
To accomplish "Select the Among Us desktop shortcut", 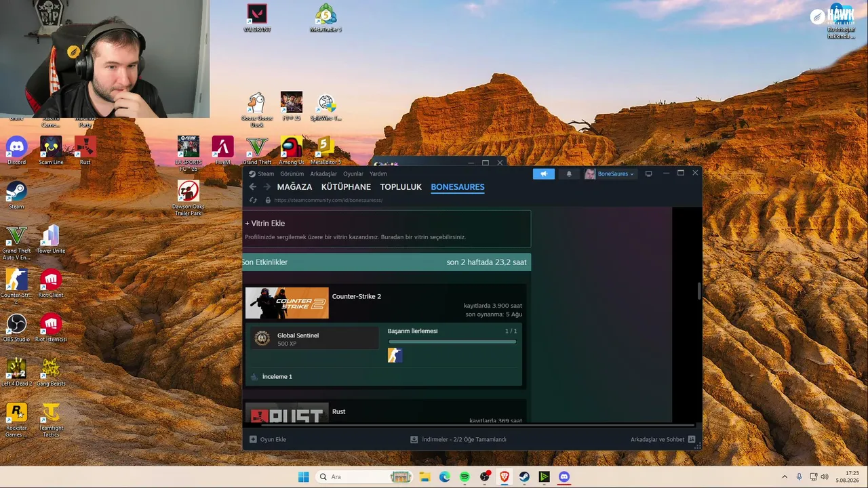I will [292, 150].
